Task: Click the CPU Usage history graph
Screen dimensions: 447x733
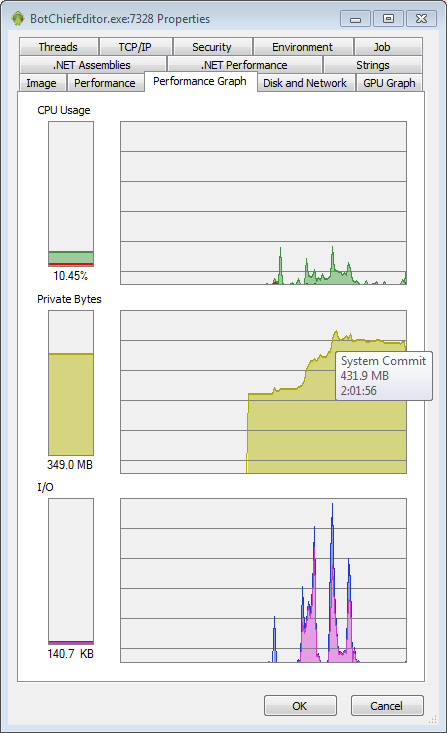Action: point(263,203)
